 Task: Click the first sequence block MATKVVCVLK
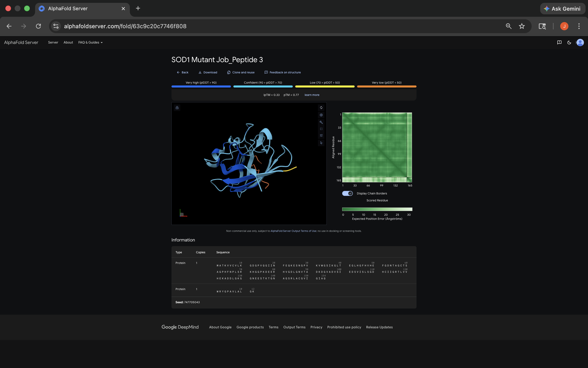pyautogui.click(x=229, y=266)
